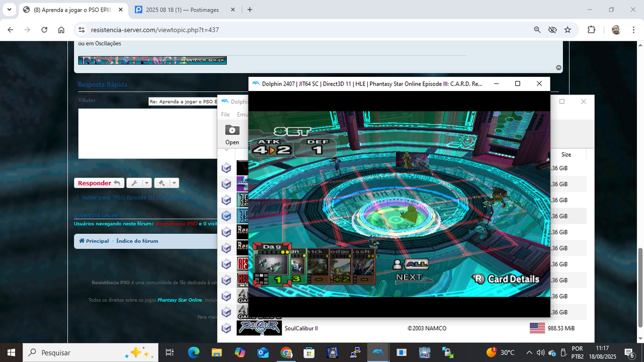The width and height of the screenshot is (644, 362).
Task: Show hidden system tray icons chevron
Action: click(529, 352)
